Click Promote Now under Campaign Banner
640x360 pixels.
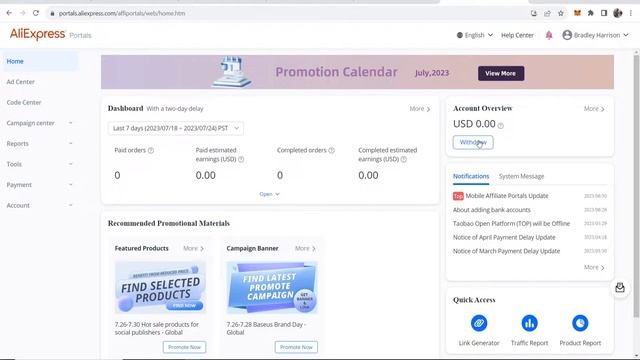tap(296, 347)
